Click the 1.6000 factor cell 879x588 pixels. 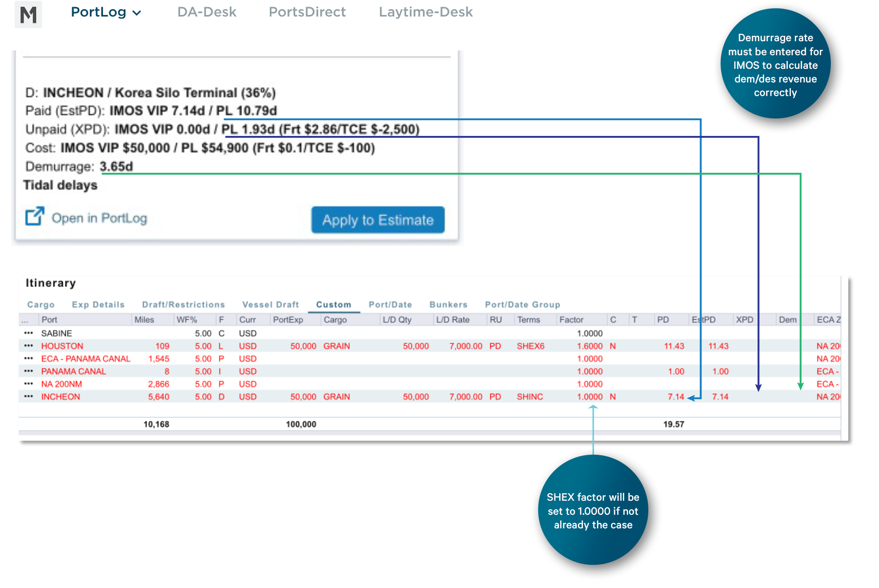point(590,346)
